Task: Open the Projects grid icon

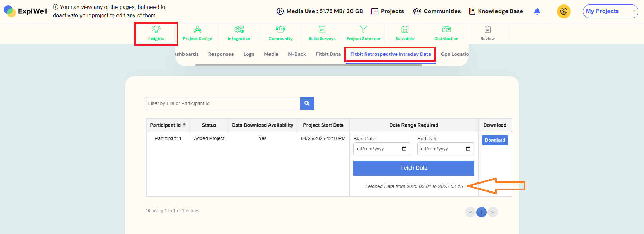Action: (375, 11)
